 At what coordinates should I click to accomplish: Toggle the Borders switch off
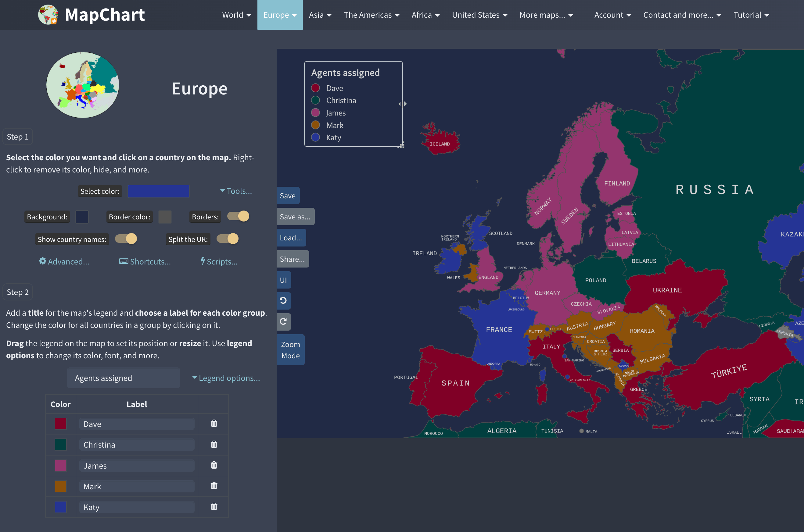click(x=238, y=216)
